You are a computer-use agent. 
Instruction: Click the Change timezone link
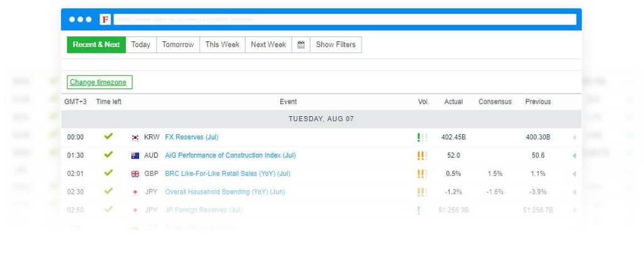click(98, 82)
